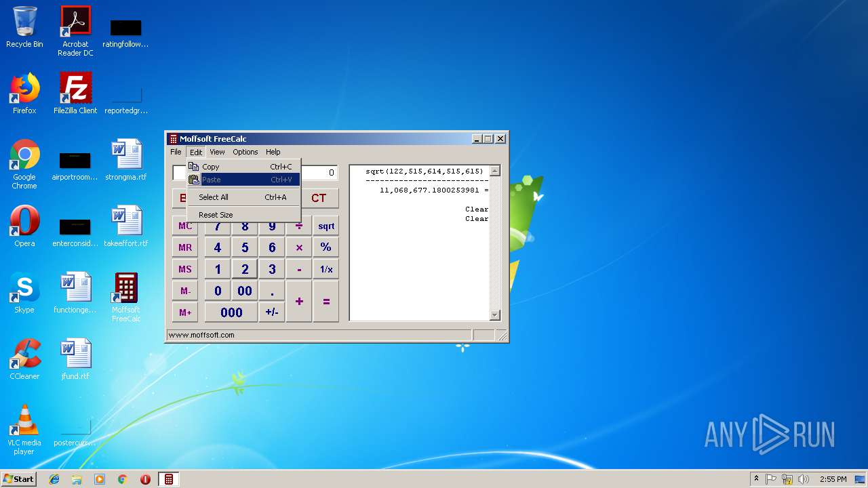
Task: Open the CCleaner desktop shortcut
Action: (x=24, y=359)
